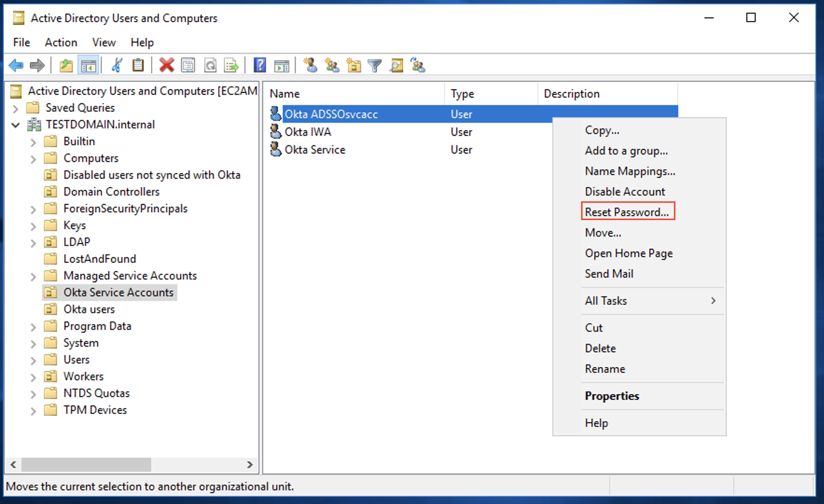Image resolution: width=824 pixels, height=504 pixels.
Task: Expand the ForeignSecurityPrincipals node
Action: click(x=33, y=210)
